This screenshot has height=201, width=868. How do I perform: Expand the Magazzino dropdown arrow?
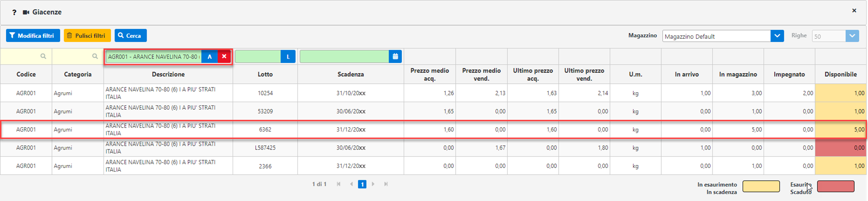[777, 36]
